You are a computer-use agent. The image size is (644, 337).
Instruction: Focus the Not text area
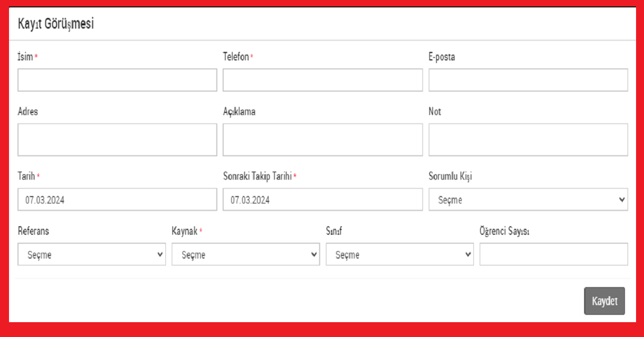528,140
